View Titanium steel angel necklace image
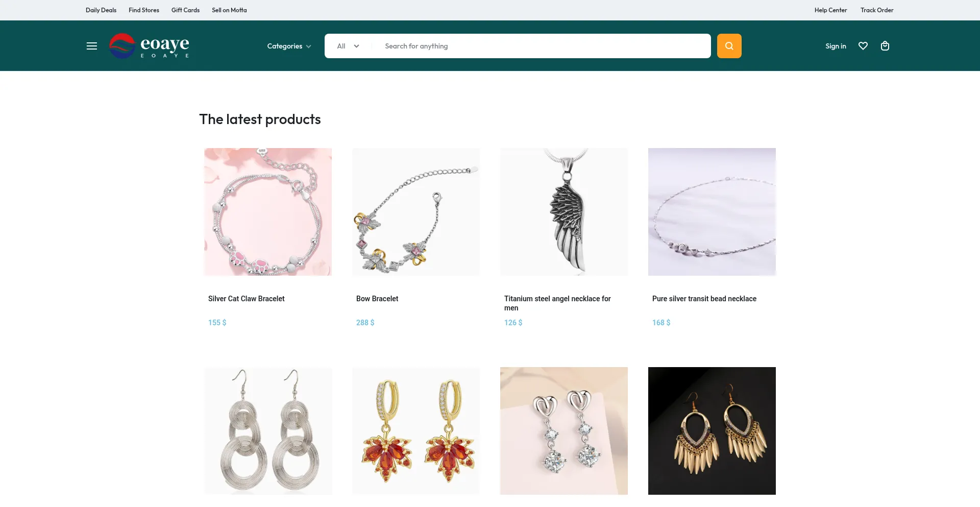Image resolution: width=980 pixels, height=507 pixels. pyautogui.click(x=564, y=212)
